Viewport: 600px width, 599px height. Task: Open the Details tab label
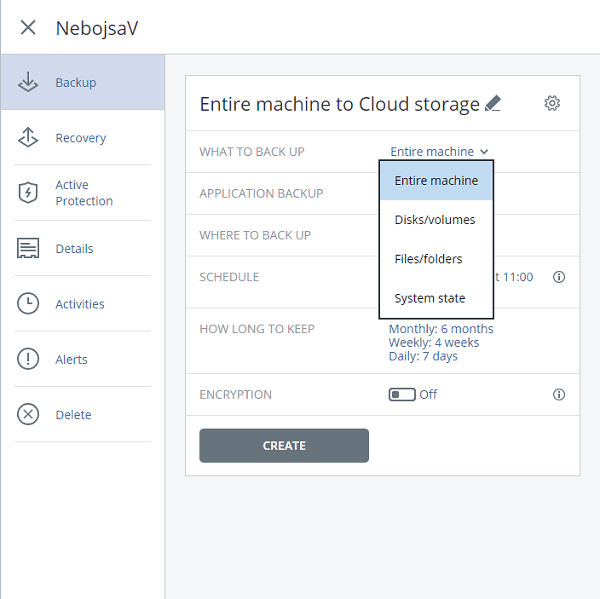click(x=74, y=249)
